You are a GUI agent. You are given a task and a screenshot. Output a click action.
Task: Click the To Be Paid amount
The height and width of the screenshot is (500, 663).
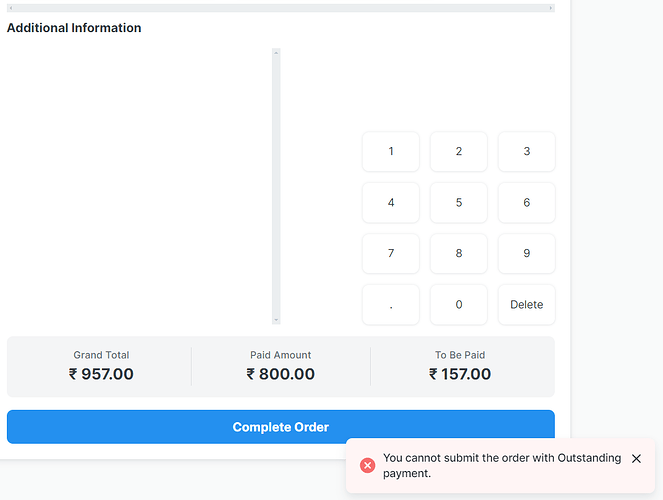click(x=460, y=374)
